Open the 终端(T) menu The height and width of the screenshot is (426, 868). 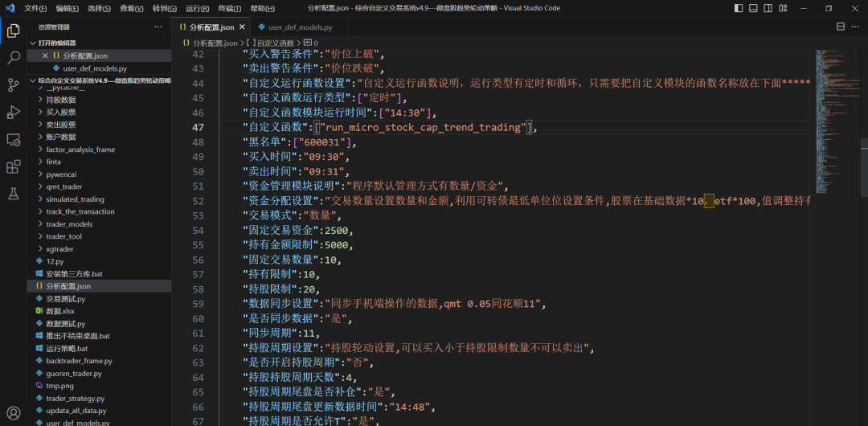point(230,8)
